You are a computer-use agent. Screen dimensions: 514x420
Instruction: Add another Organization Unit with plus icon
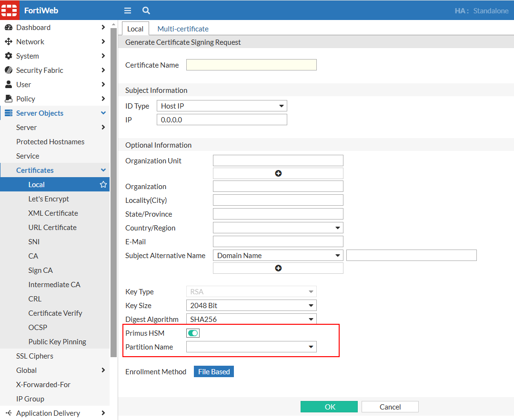(x=278, y=173)
